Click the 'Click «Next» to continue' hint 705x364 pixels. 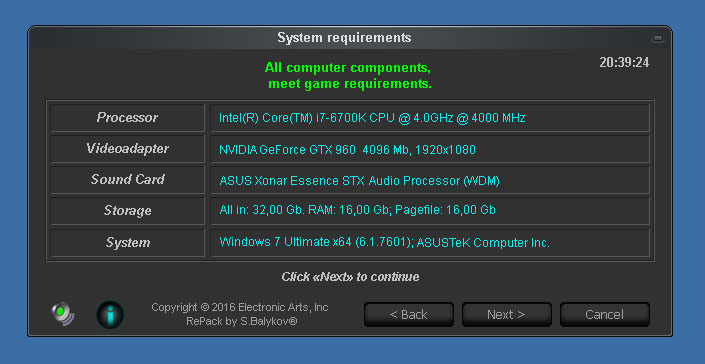coord(350,277)
